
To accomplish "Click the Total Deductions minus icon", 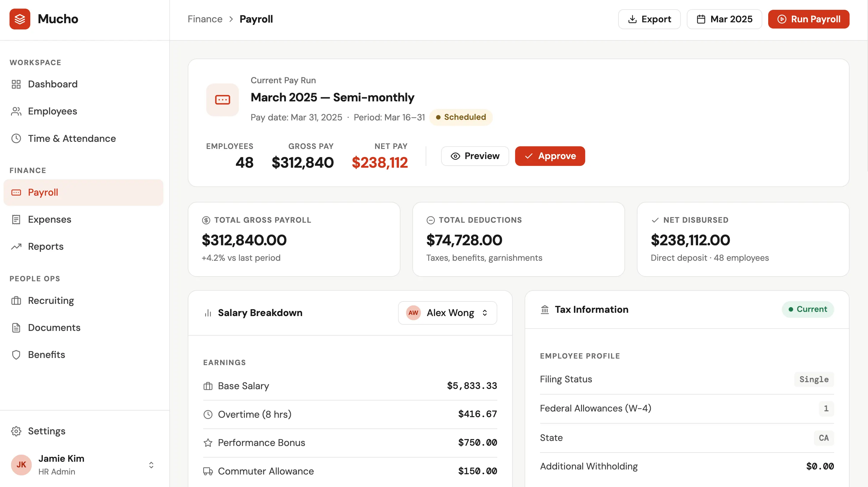I will (x=431, y=220).
